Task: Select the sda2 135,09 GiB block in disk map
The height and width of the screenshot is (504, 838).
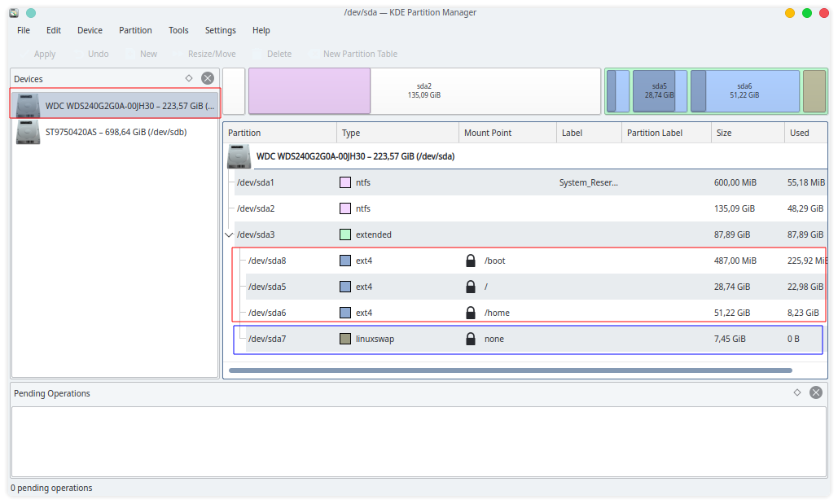Action: coord(423,90)
